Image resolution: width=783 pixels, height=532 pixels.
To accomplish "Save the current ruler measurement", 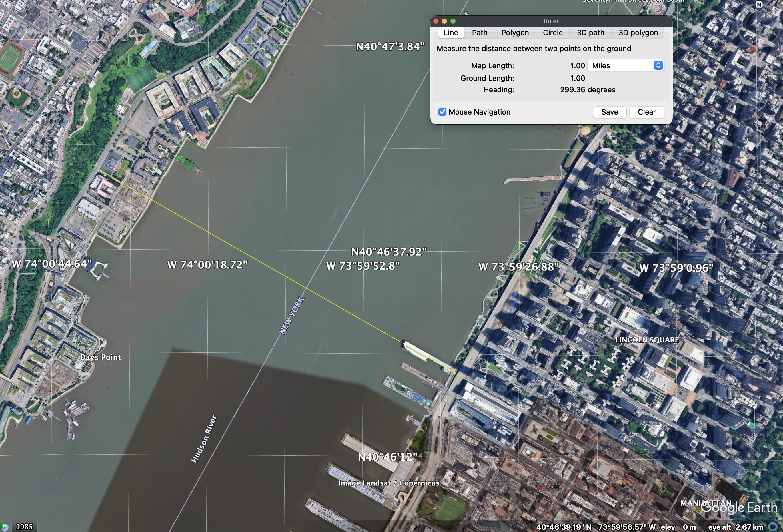I will coord(609,112).
